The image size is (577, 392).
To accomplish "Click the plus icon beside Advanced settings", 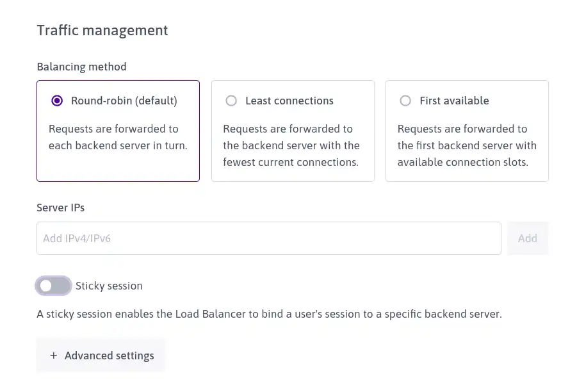I will coord(54,355).
